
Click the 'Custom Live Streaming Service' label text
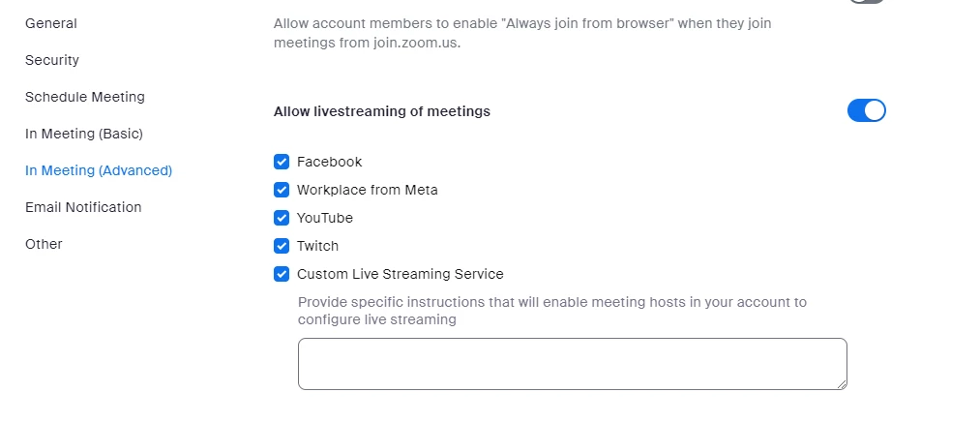tap(400, 274)
